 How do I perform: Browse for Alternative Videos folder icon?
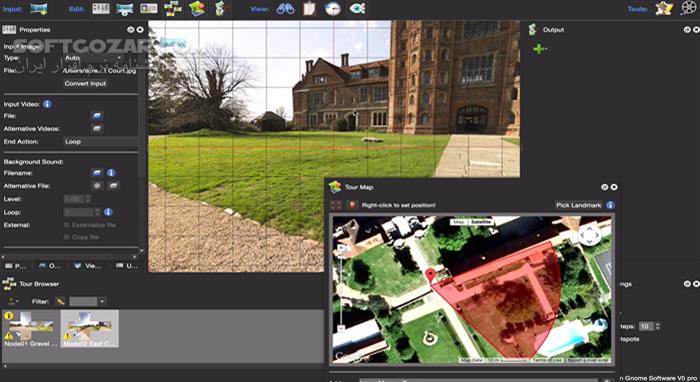[x=97, y=129]
